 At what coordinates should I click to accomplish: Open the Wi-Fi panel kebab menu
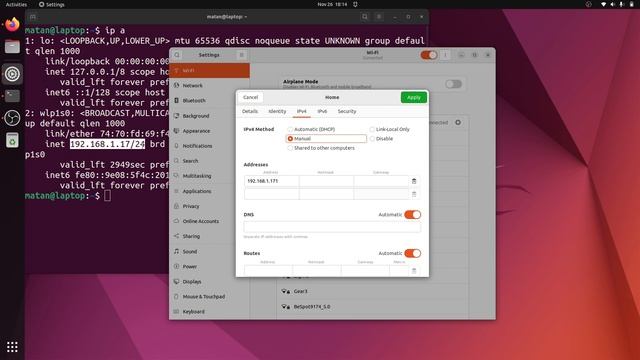[x=445, y=55]
